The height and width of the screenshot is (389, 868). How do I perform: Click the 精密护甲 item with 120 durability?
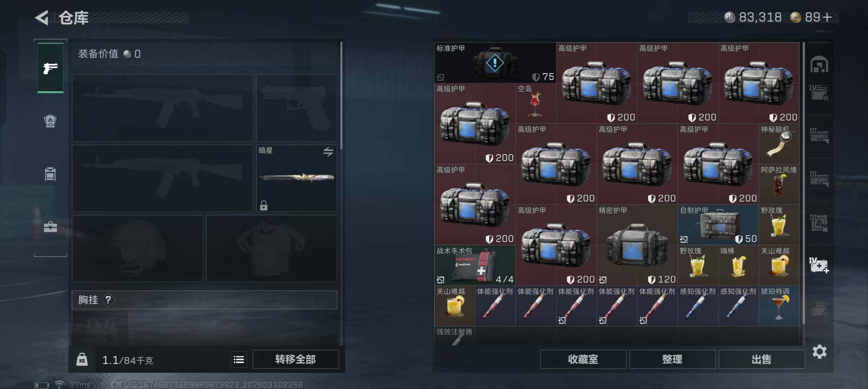637,245
